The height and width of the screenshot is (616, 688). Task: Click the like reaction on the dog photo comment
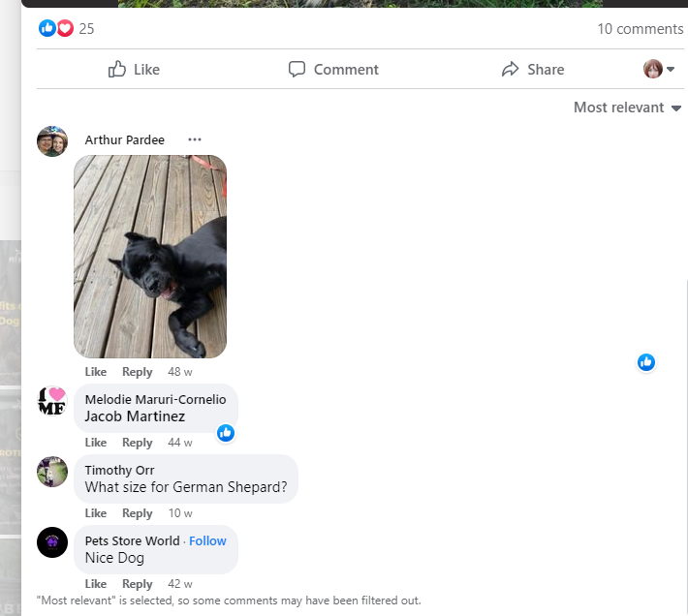click(646, 362)
